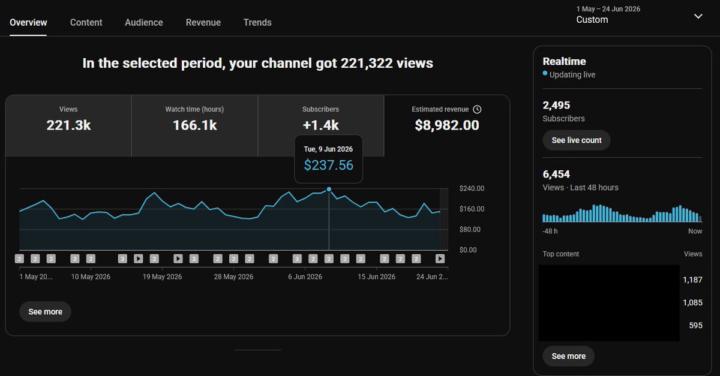Viewport: 720px width, 376px height.
Task: Click the 6 Jun 2026 date label
Action: (305, 277)
